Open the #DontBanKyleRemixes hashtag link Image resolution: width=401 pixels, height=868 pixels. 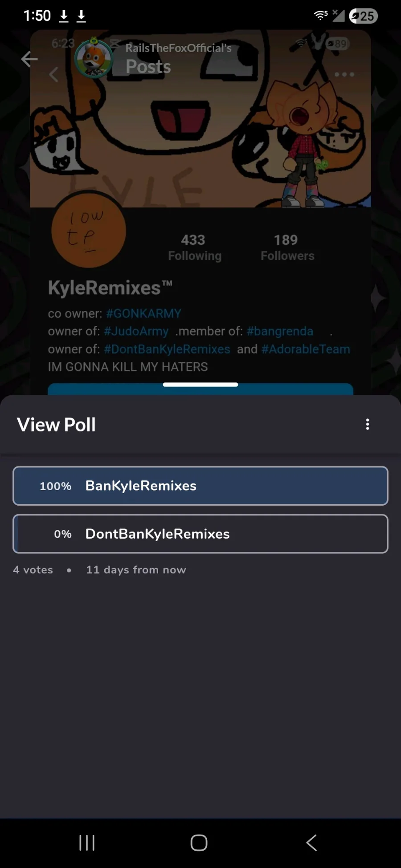click(x=167, y=349)
